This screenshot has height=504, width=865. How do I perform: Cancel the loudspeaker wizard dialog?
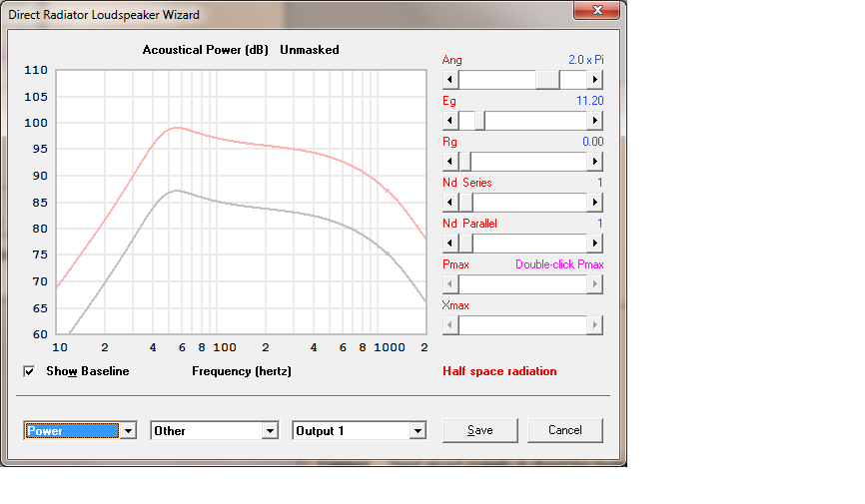[x=565, y=430]
